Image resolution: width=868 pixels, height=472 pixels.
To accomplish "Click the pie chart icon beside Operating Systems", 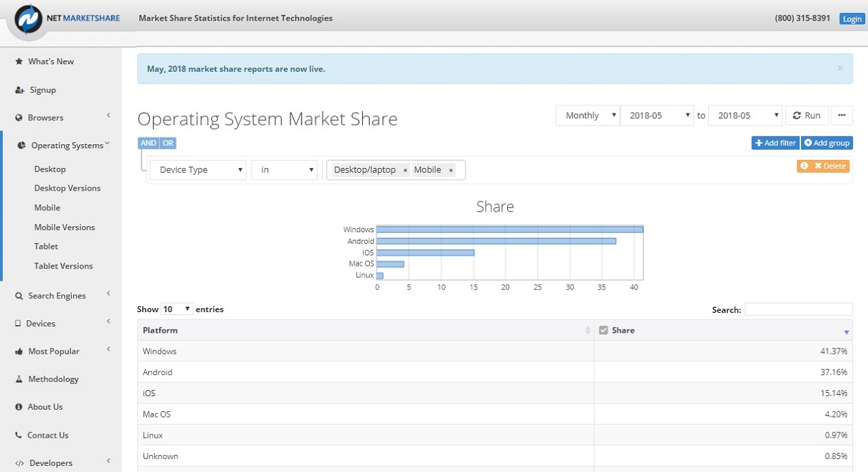I will (22, 145).
